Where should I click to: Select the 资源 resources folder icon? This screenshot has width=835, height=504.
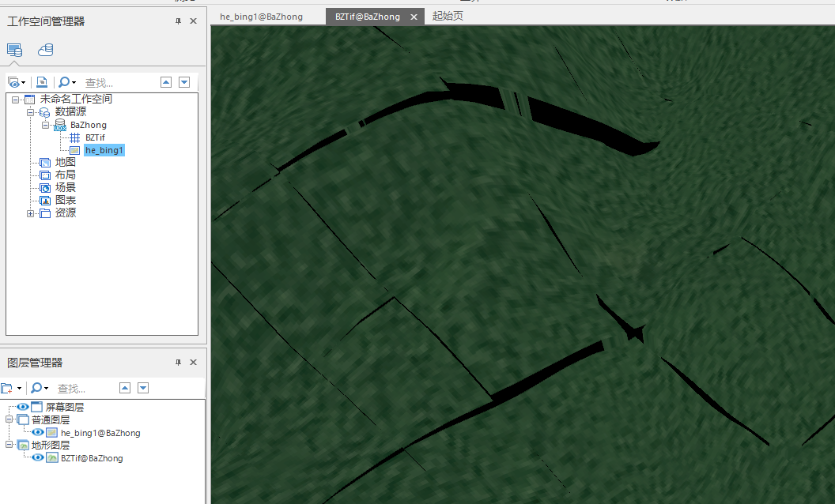point(45,213)
